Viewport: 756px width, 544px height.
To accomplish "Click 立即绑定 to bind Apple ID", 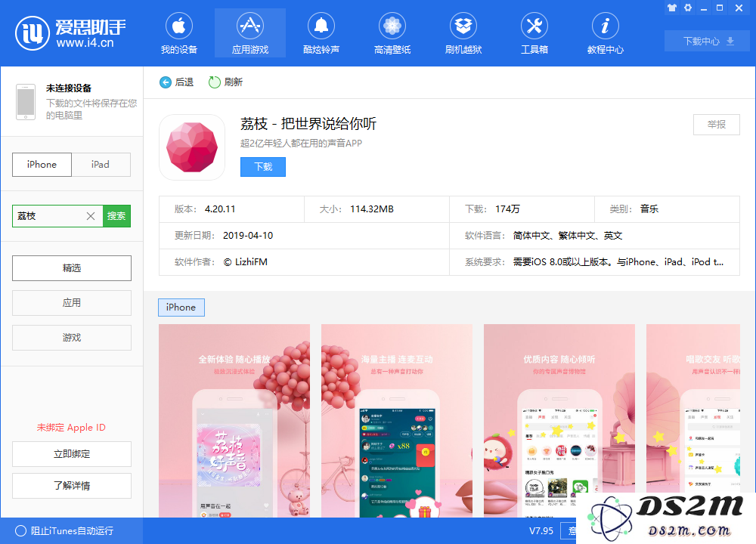I will click(x=72, y=454).
